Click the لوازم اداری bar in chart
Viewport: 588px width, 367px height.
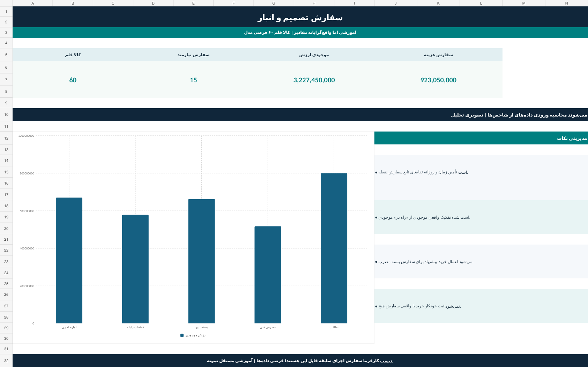pos(69,261)
